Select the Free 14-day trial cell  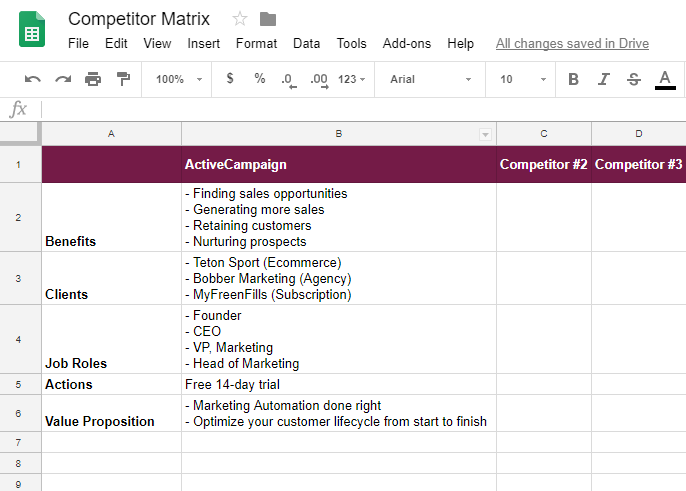tap(339, 384)
